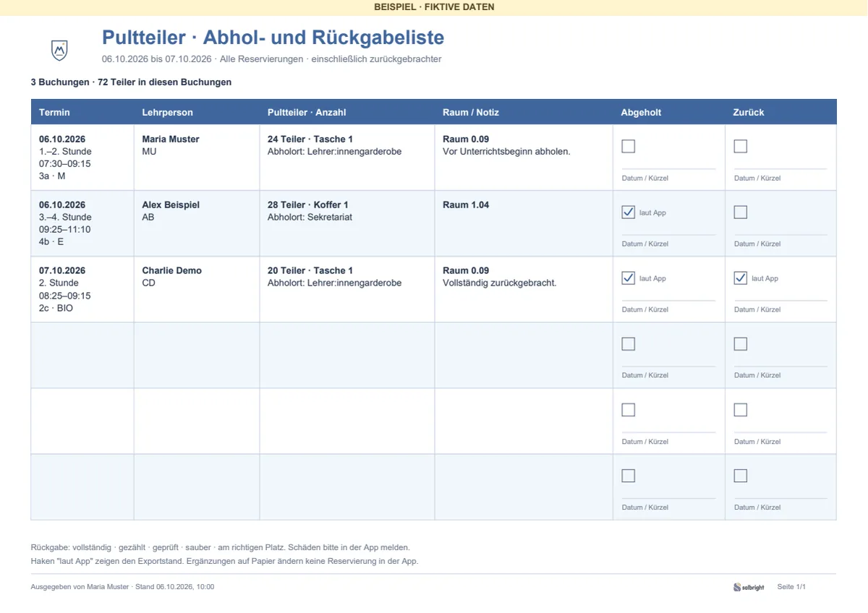
Task: Click Ausgegeben von Maria Muster footer text
Action: pos(122,587)
